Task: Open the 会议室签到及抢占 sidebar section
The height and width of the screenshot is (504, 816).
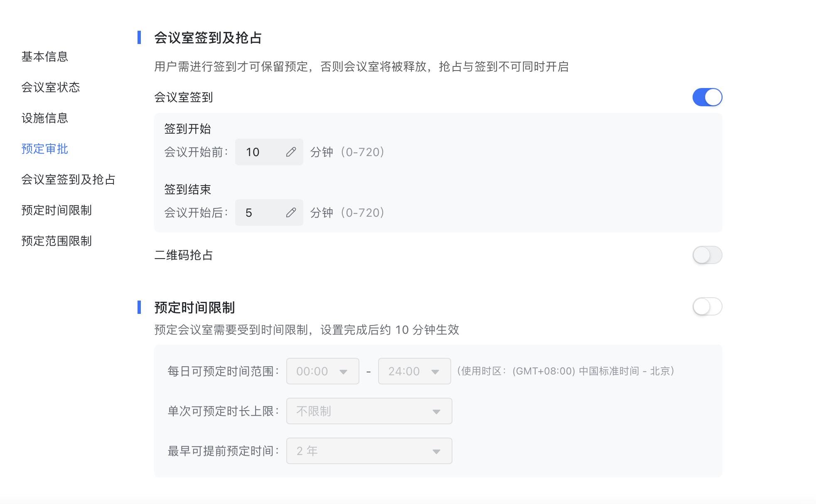Action: [69, 180]
